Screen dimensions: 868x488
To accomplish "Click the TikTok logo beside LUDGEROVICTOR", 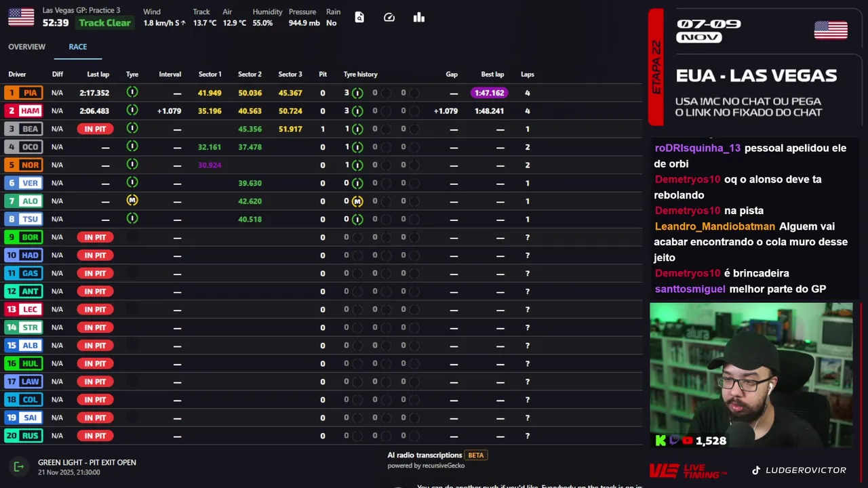I will tap(756, 470).
